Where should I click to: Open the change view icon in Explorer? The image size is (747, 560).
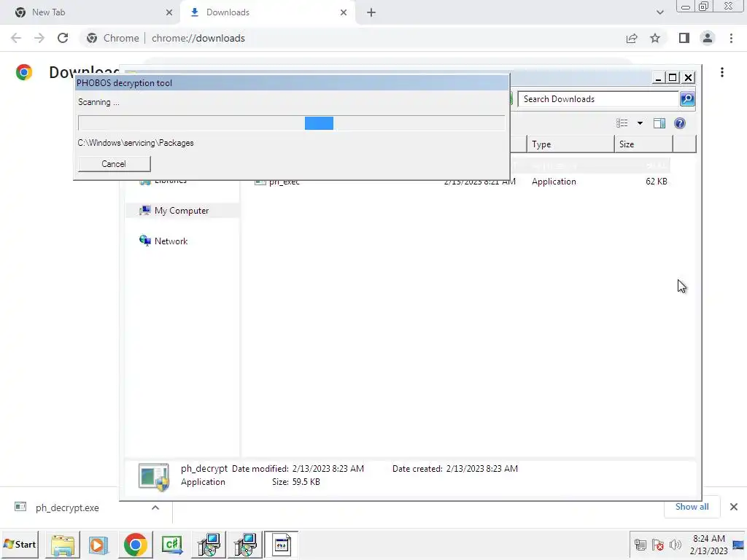622,123
